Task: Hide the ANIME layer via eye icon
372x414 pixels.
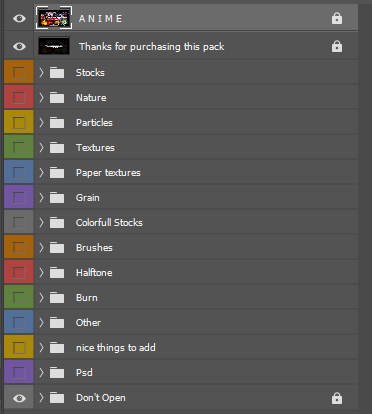Action: (x=19, y=18)
